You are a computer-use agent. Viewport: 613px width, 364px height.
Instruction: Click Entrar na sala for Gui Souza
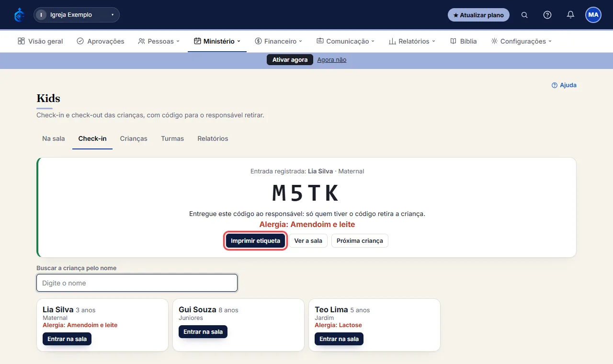click(203, 332)
